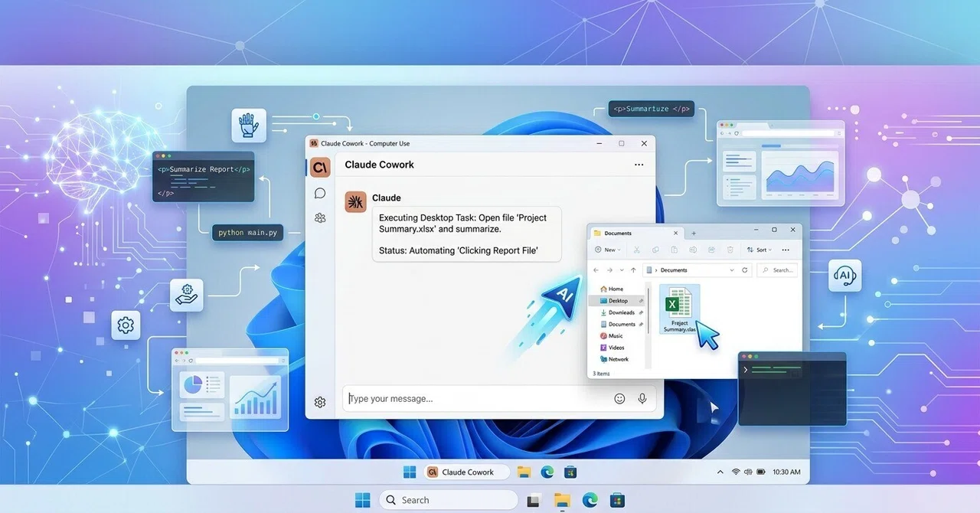This screenshot has height=513, width=980.
Task: Select Music in File Explorer navigation pane
Action: tap(612, 336)
